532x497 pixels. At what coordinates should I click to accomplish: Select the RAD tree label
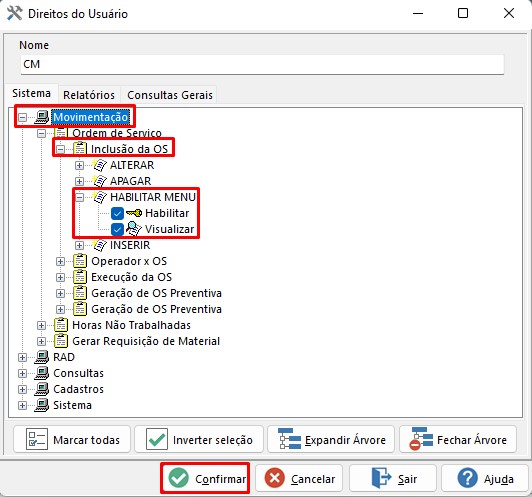click(x=64, y=357)
